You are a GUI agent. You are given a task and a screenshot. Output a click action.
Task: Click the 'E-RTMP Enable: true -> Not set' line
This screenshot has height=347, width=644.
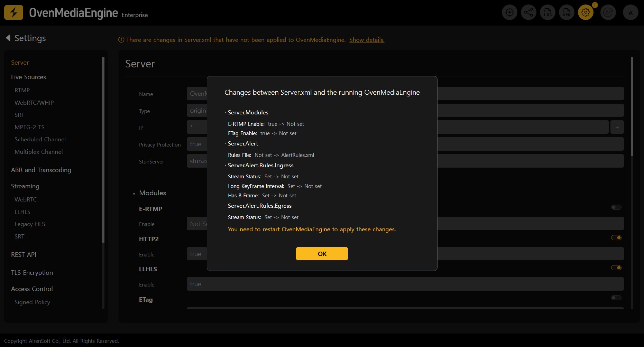266,124
